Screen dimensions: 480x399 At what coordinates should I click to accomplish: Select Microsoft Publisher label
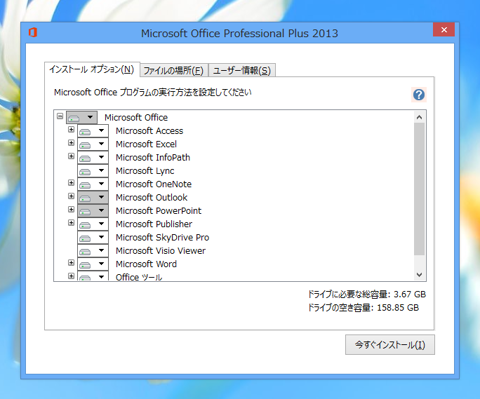click(x=154, y=224)
